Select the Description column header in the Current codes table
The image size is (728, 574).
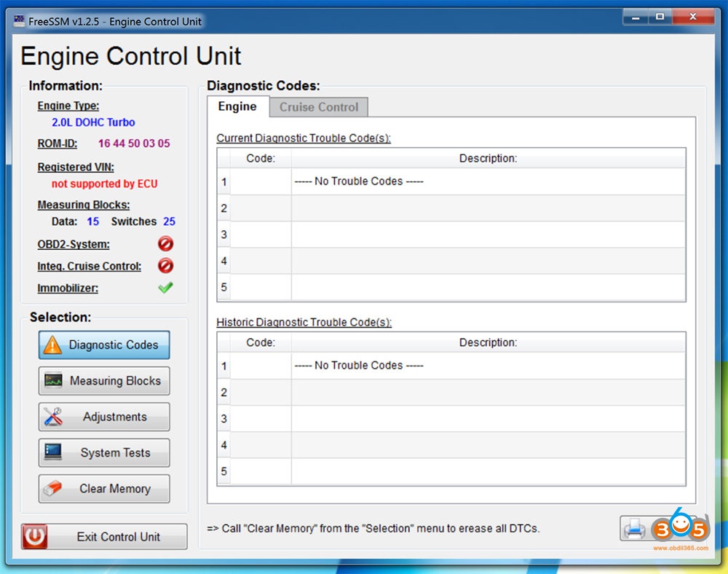pos(488,158)
